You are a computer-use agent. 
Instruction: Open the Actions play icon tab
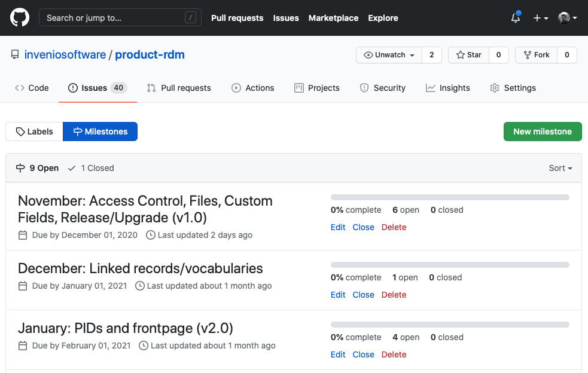tap(252, 88)
